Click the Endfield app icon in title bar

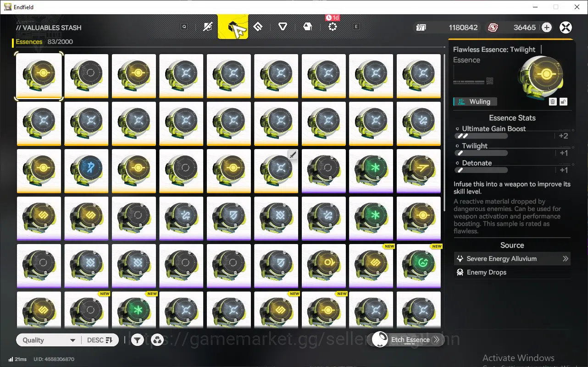tap(8, 7)
